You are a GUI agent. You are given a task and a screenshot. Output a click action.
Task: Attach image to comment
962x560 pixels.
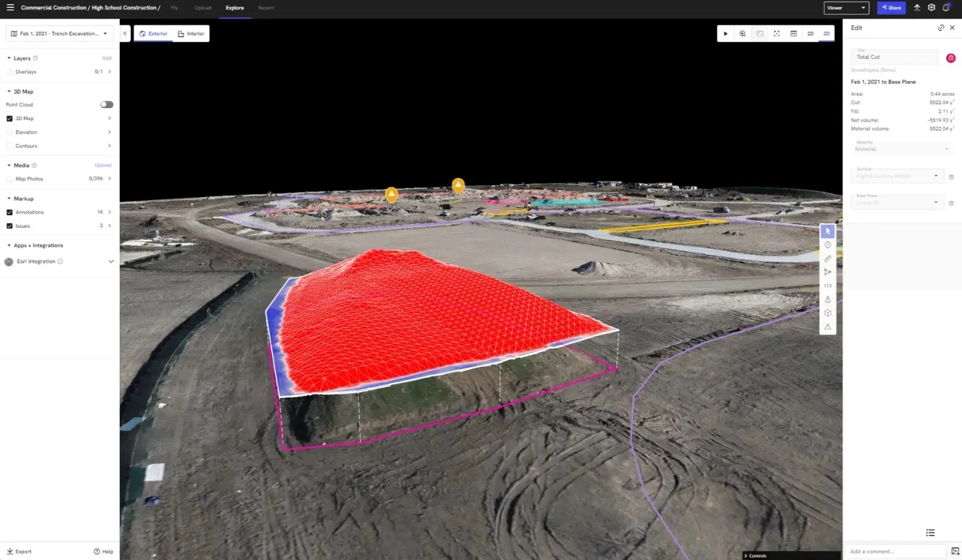point(955,551)
